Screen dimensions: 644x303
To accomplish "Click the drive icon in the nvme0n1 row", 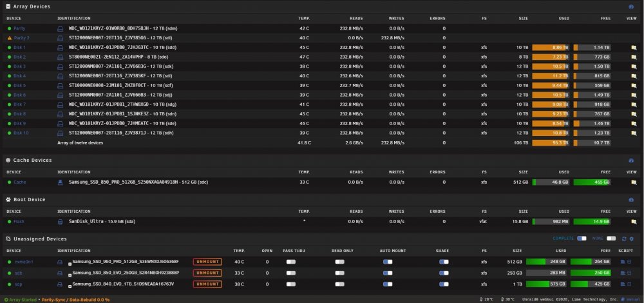I will (60, 262).
